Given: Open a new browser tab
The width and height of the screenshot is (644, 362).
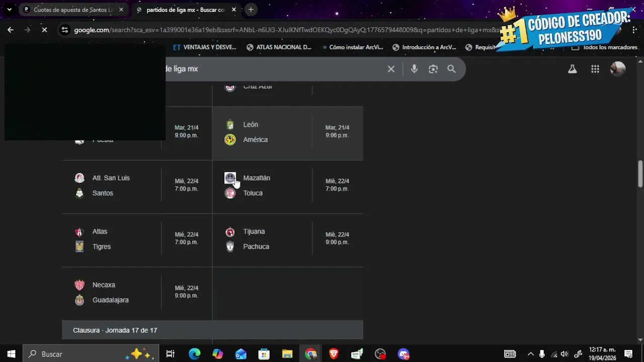Looking at the screenshot, I should pyautogui.click(x=251, y=10).
